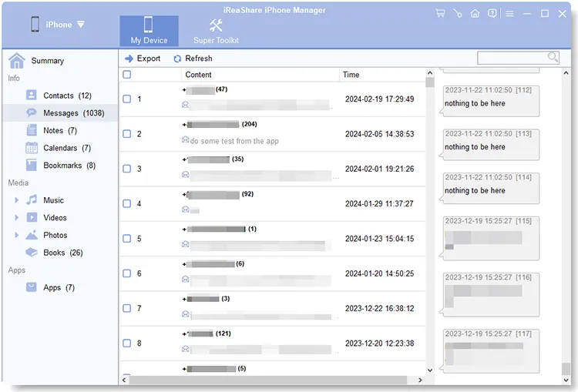Click the Refresh circular arrow icon

coord(177,59)
